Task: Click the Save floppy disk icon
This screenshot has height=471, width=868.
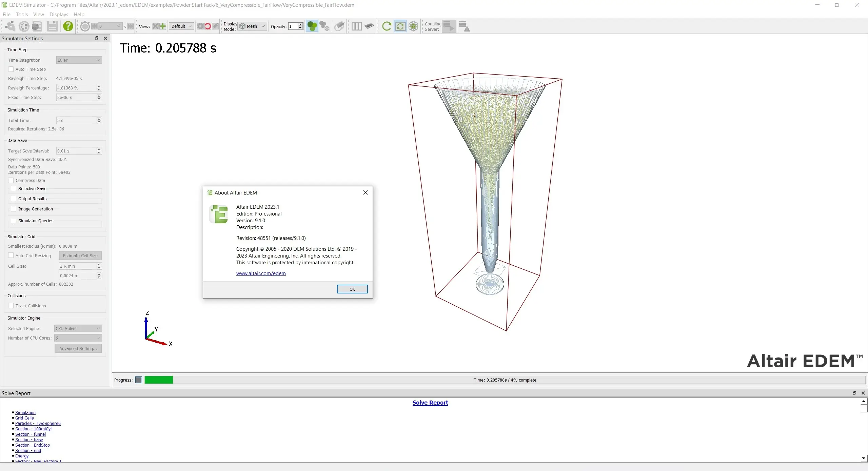Action: pyautogui.click(x=52, y=26)
